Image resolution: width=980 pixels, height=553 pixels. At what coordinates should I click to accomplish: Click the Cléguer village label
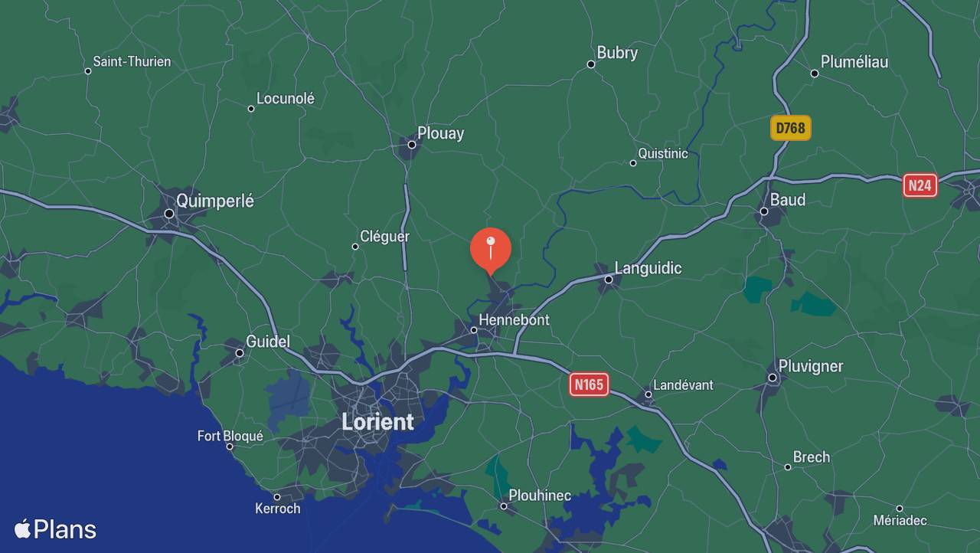tap(384, 237)
